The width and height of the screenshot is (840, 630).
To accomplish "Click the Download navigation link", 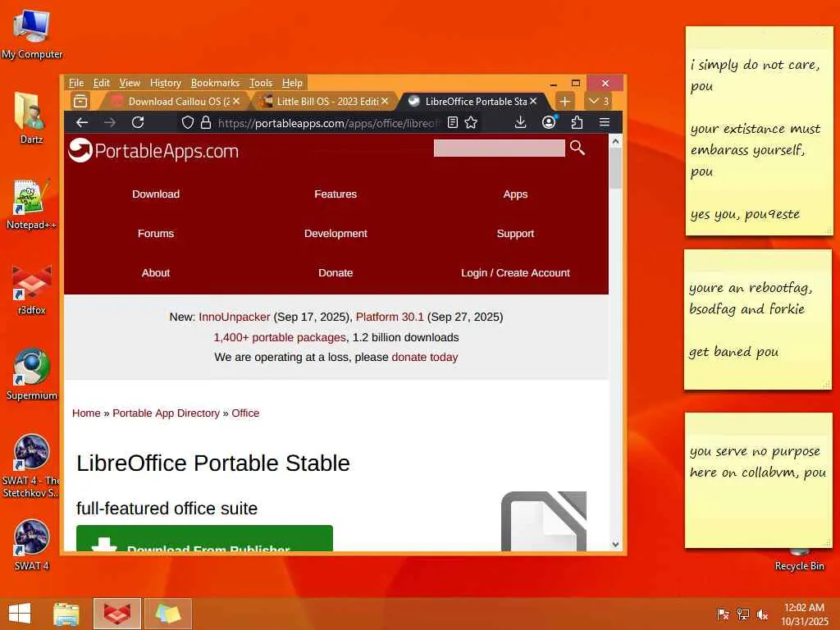I will click(156, 194).
